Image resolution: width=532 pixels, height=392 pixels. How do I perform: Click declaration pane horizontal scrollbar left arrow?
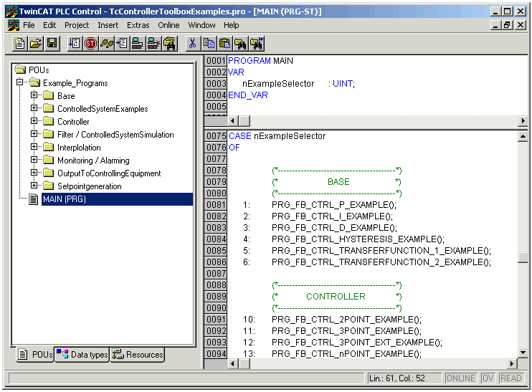(x=232, y=120)
